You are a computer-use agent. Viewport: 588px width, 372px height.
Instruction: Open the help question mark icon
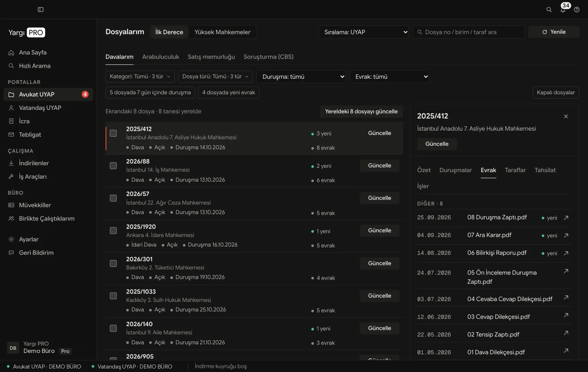577,10
